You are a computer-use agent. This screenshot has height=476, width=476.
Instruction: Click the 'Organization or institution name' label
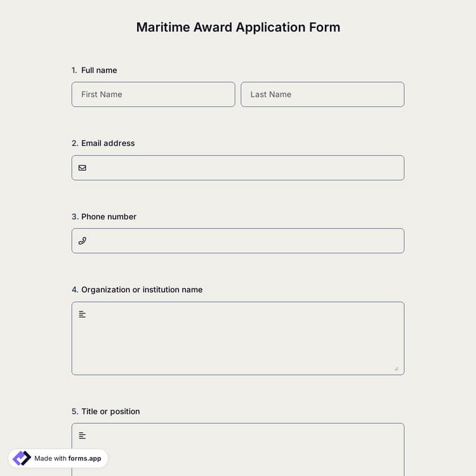tap(142, 289)
